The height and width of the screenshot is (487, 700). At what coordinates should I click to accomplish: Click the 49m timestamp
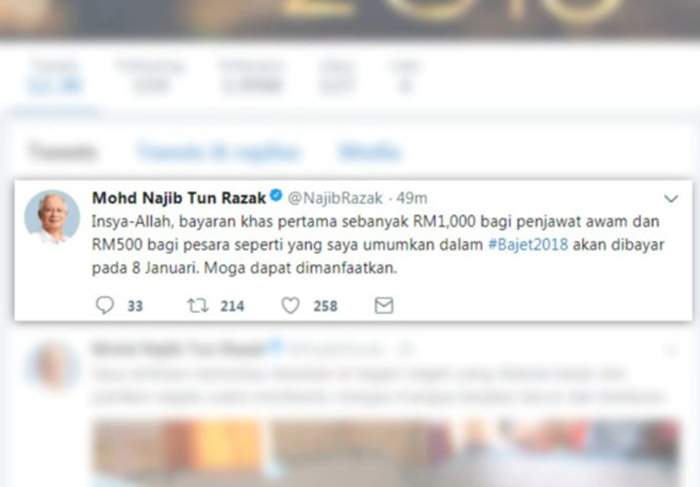click(x=412, y=198)
